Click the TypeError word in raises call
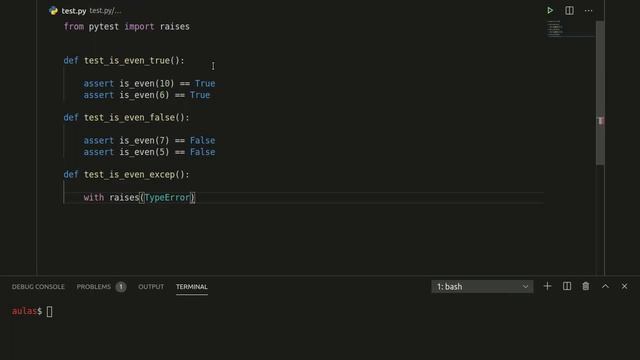640x360 pixels. [167, 198]
